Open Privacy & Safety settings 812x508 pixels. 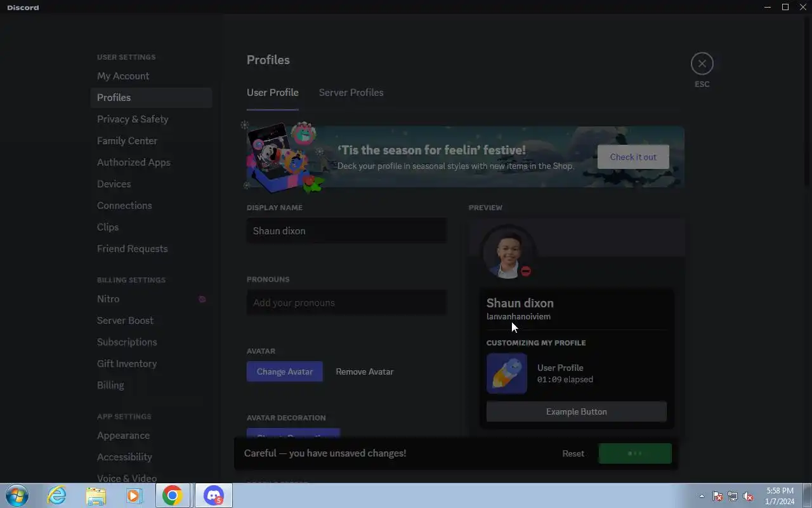point(151,119)
